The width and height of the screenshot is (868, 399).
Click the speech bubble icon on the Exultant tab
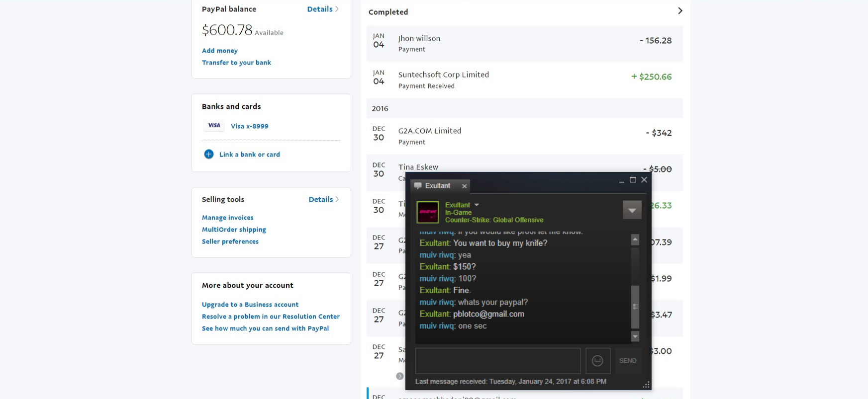pos(418,185)
